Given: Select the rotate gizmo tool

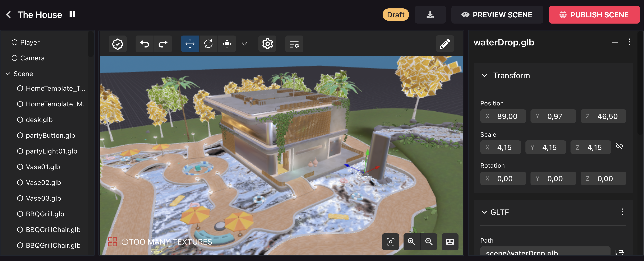Looking at the screenshot, I should point(208,44).
